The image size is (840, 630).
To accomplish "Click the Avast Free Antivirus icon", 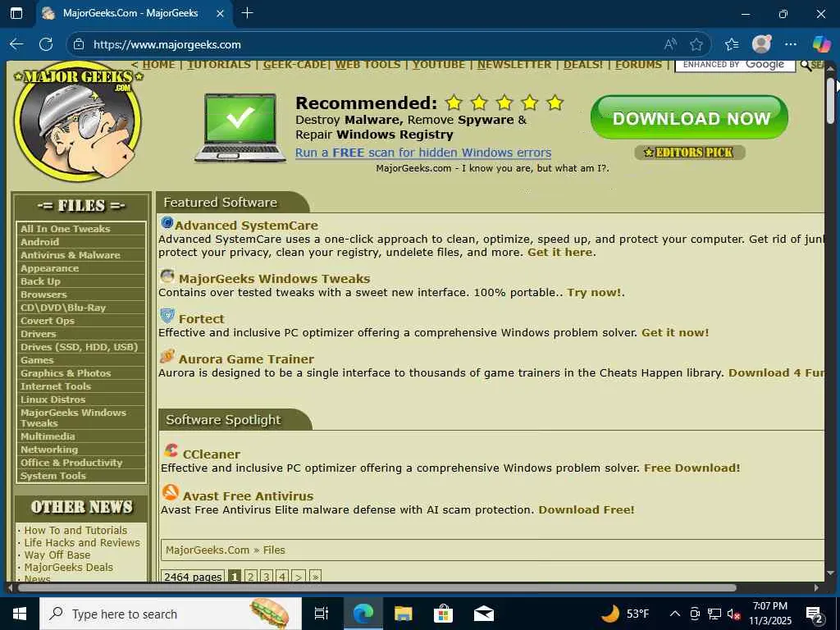I will pyautogui.click(x=171, y=492).
